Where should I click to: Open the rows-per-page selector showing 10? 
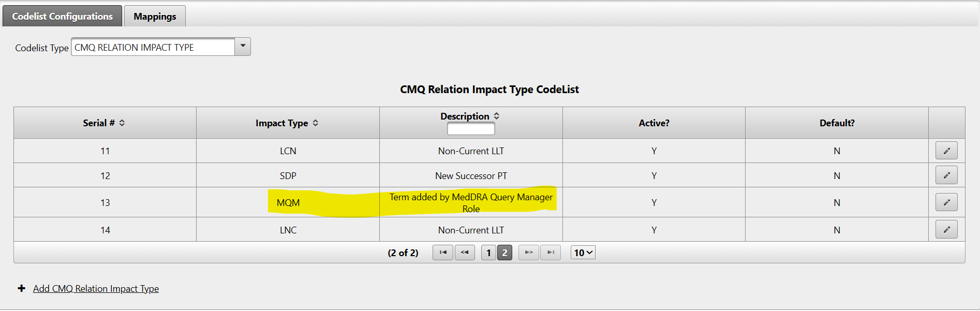point(583,252)
